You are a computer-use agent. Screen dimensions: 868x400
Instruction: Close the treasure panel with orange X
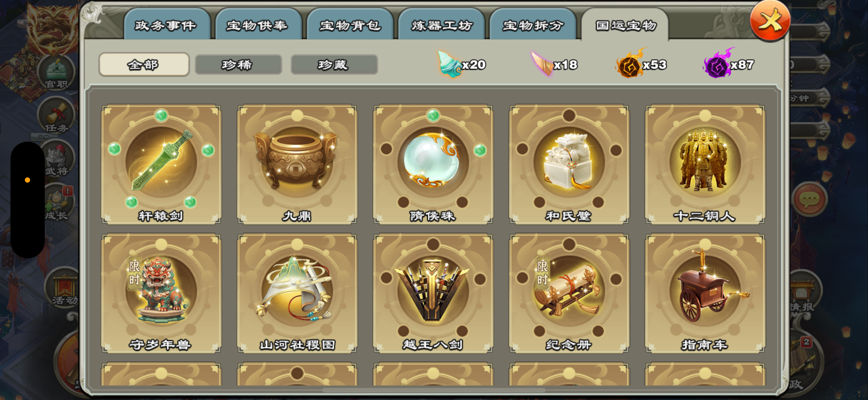pos(770,21)
